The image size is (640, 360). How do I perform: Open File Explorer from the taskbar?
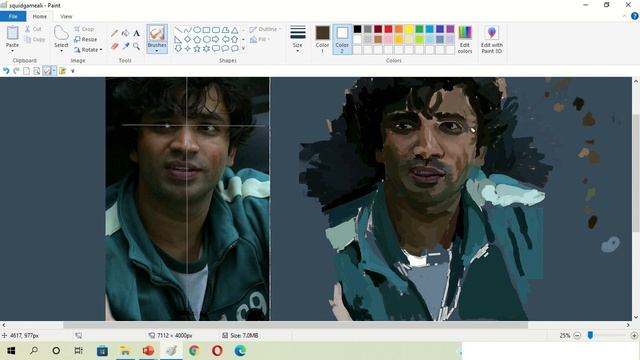(x=125, y=351)
